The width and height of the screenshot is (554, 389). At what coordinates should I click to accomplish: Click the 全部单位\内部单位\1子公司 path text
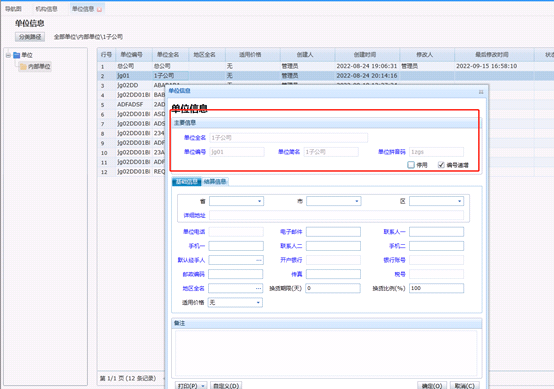[x=88, y=37]
